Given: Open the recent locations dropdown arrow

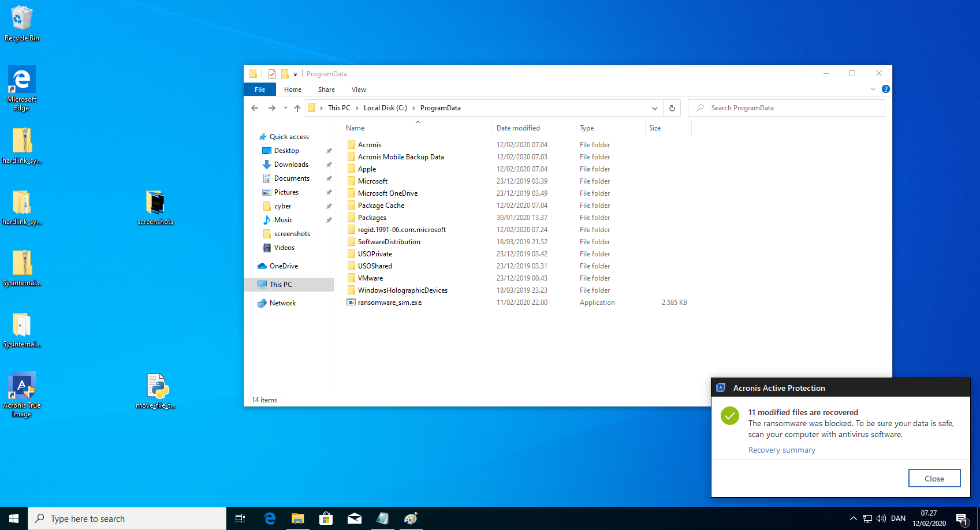Looking at the screenshot, I should coord(285,108).
